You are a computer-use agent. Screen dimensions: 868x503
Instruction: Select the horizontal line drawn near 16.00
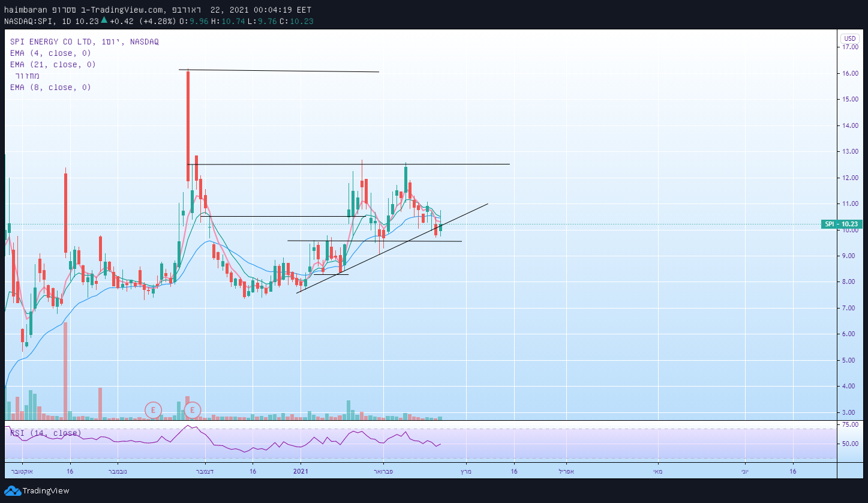(x=279, y=71)
